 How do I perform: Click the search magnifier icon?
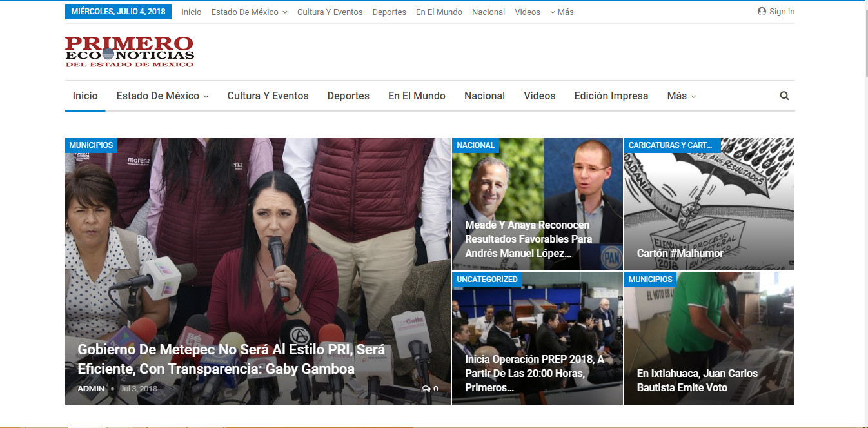coord(784,96)
